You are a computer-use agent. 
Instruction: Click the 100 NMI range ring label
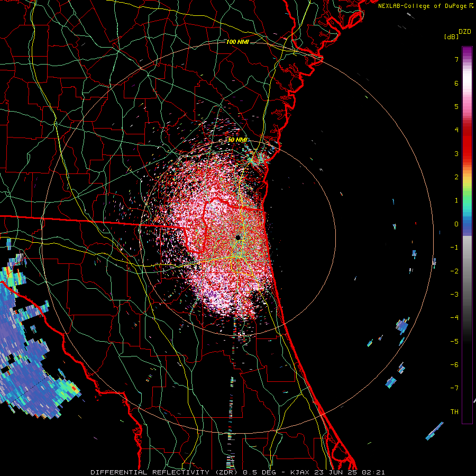click(x=237, y=42)
